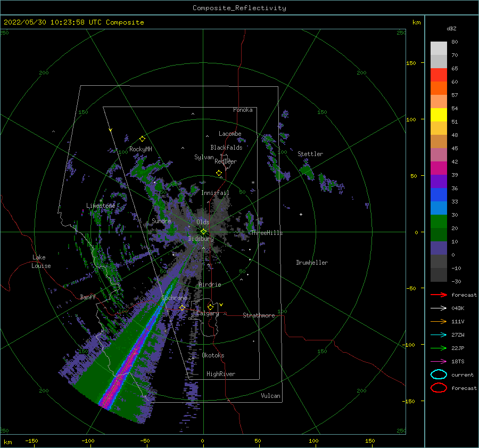The width and height of the screenshot is (479, 448).
Task: Click the orange 111V arrow icon
Action: (439, 321)
